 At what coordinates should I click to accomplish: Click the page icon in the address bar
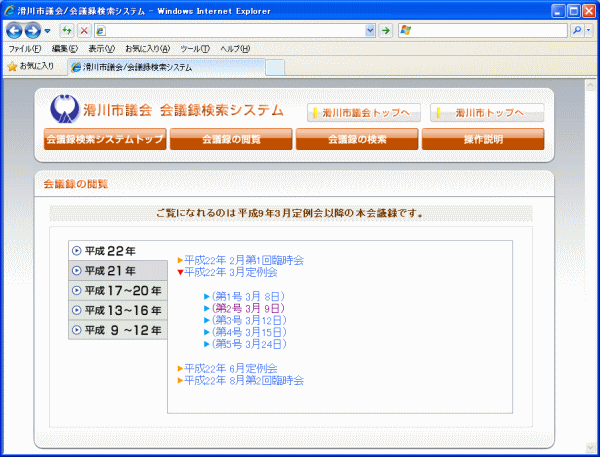tap(101, 31)
